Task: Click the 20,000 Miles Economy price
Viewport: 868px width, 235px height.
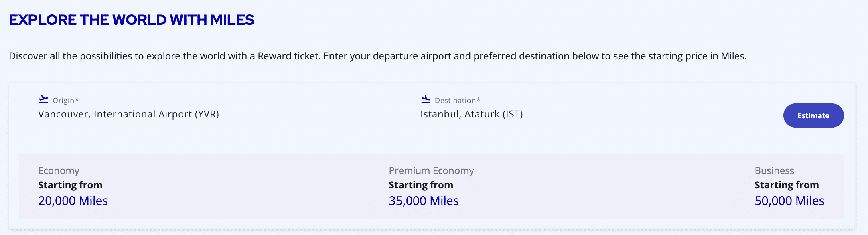Action: point(73,201)
